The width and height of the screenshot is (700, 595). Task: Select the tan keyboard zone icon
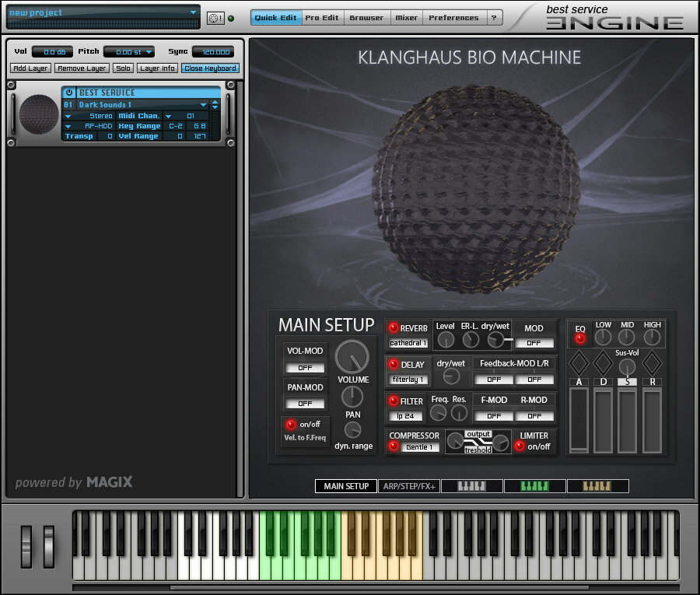tap(597, 486)
